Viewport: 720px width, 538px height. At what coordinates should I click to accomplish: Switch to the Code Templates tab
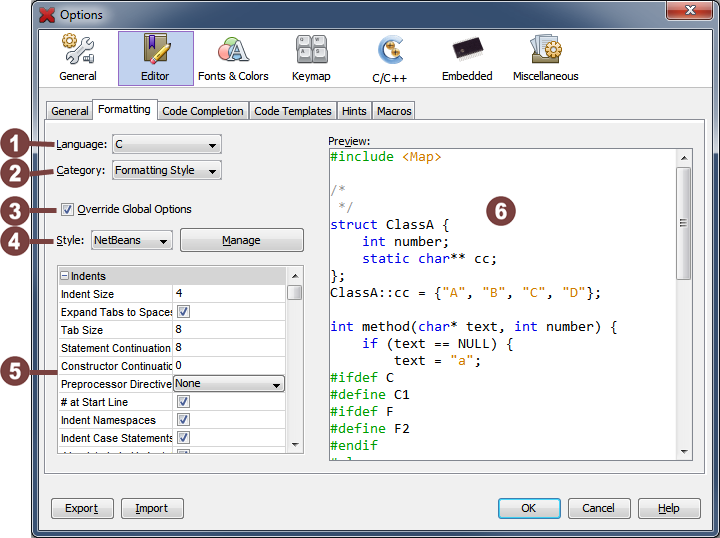[x=292, y=111]
